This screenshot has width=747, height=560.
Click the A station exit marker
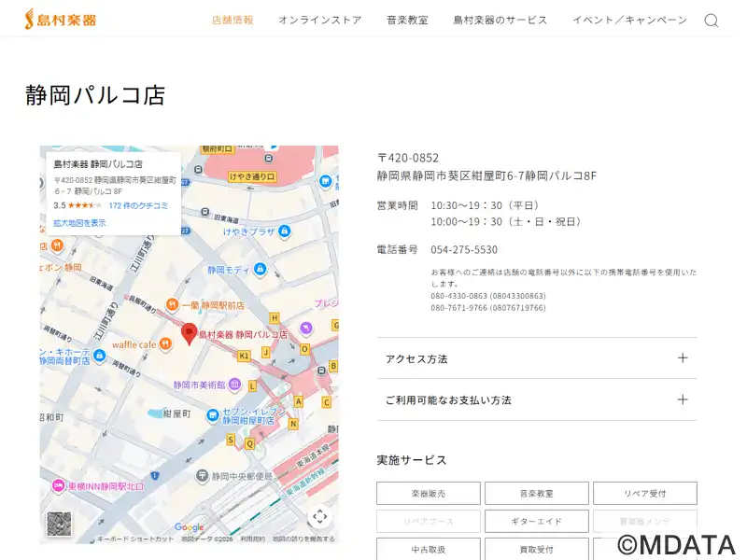click(299, 401)
